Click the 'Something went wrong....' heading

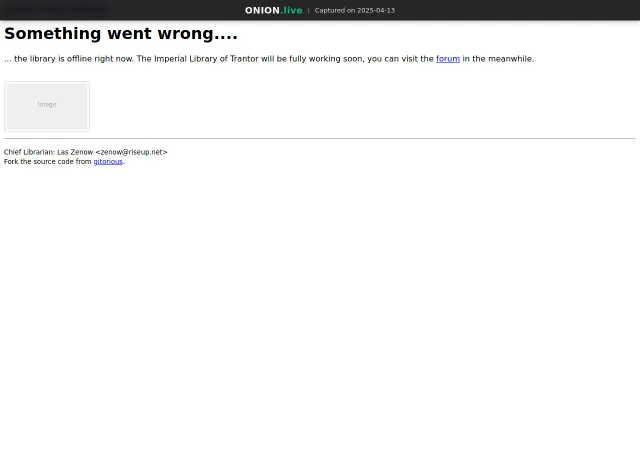point(121,33)
